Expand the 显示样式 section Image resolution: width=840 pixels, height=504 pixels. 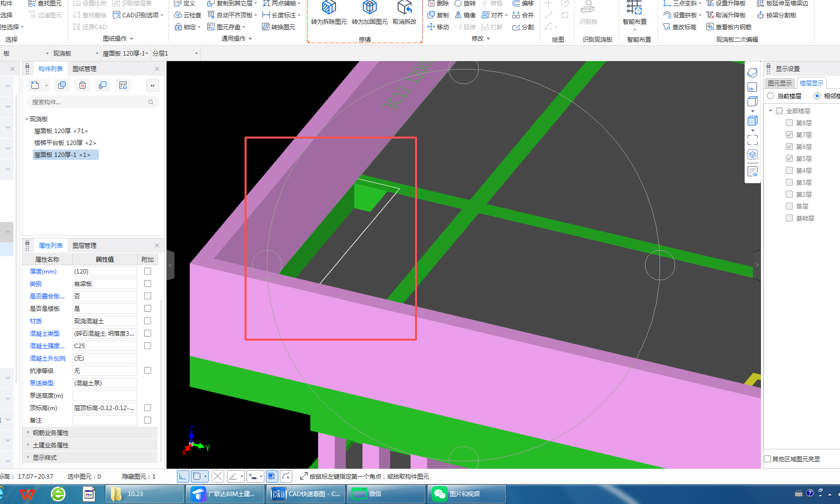pyautogui.click(x=28, y=457)
